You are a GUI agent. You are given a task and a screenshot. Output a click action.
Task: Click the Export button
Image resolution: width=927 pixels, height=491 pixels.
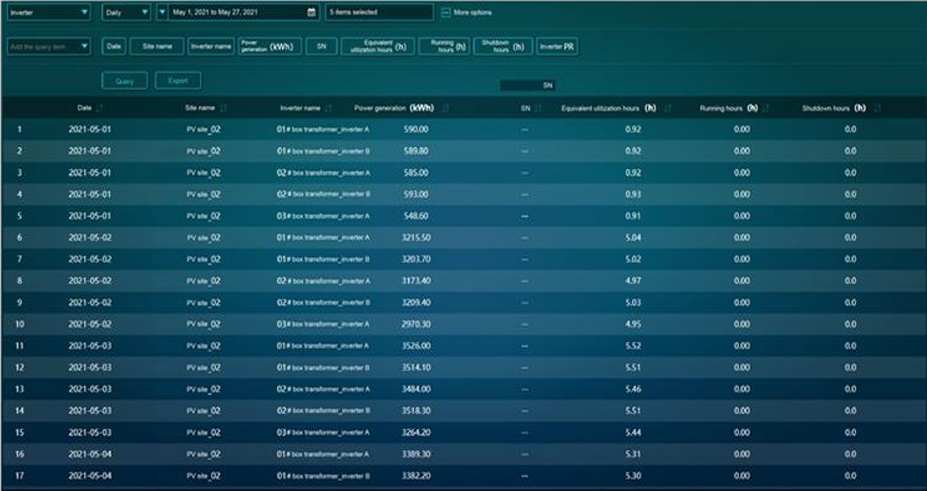[x=178, y=81]
